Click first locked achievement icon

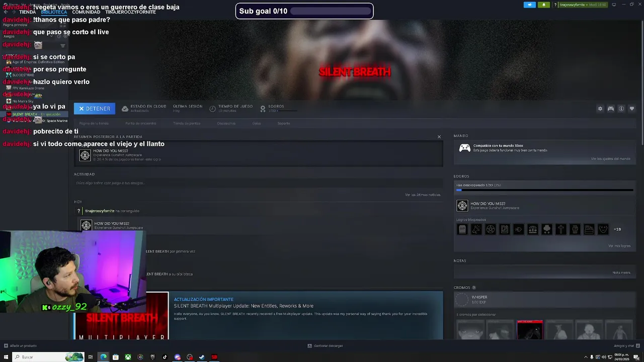tap(462, 229)
